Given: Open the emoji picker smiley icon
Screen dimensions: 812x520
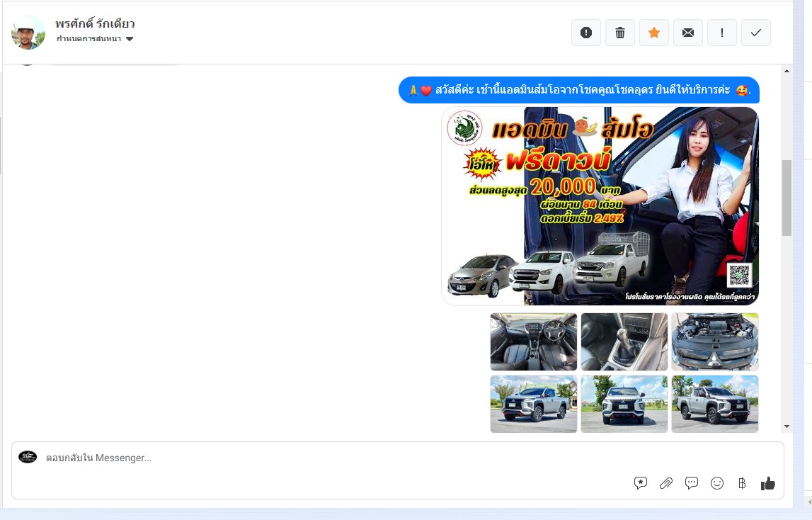Looking at the screenshot, I should 716,483.
